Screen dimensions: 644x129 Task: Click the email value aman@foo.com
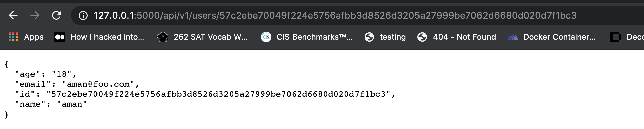coord(98,84)
